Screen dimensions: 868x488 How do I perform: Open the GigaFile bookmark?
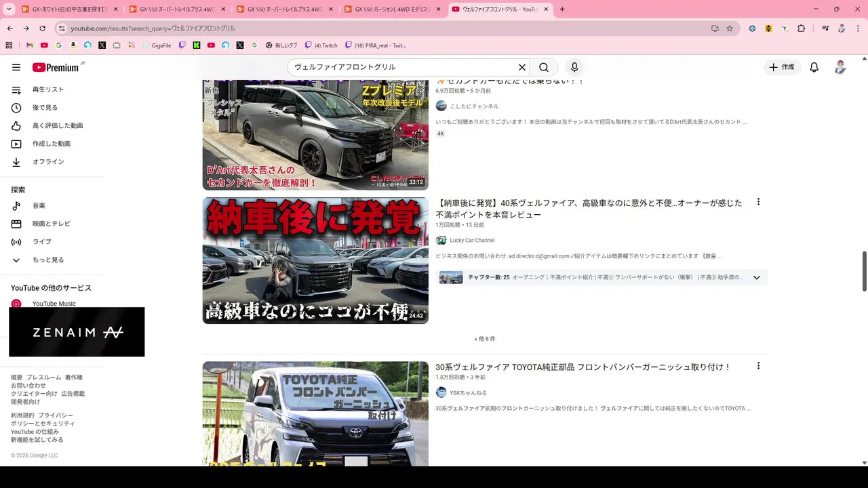click(x=157, y=45)
